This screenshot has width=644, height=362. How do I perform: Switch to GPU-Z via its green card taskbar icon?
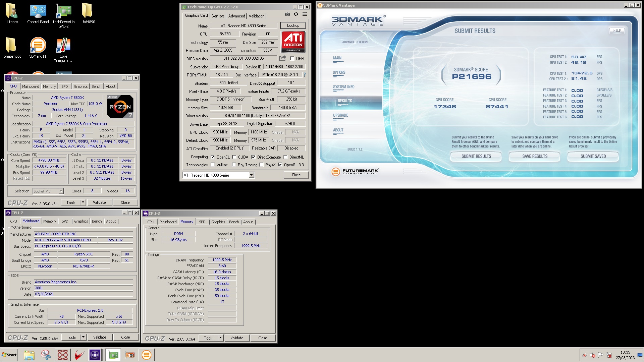tap(113, 355)
